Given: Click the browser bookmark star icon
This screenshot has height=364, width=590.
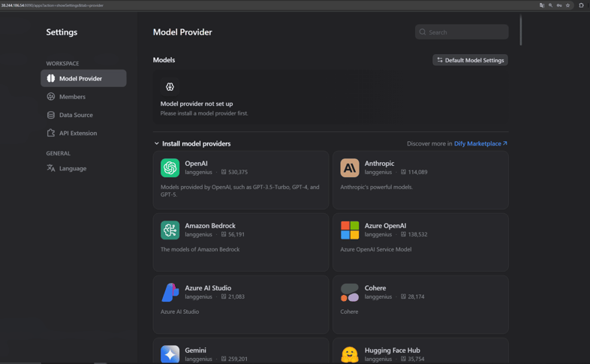Looking at the screenshot, I should click(x=567, y=5).
